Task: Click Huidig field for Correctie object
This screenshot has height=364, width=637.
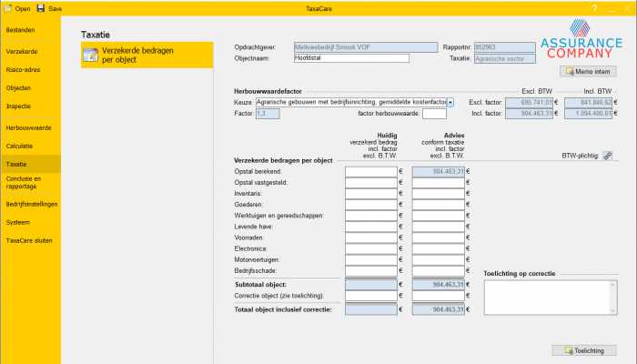Action: 371,296
